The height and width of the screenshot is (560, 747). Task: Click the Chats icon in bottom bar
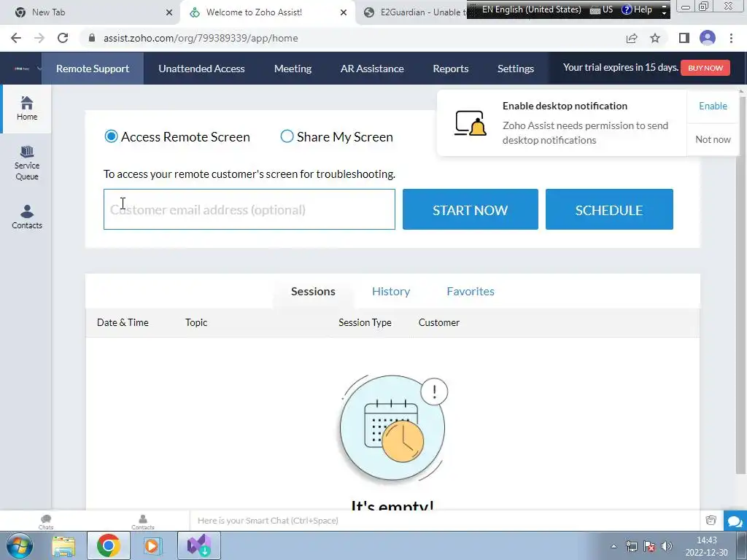click(x=46, y=522)
